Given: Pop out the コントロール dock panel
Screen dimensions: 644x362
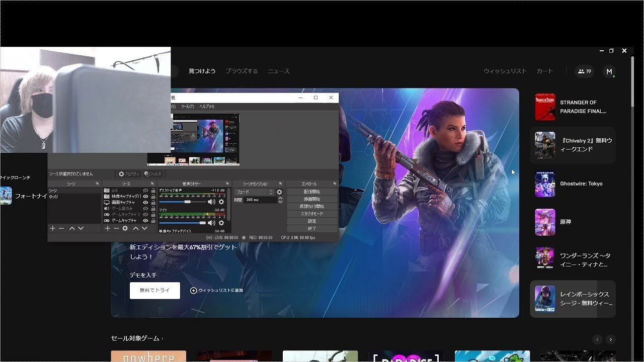Looking at the screenshot, I should [335, 184].
